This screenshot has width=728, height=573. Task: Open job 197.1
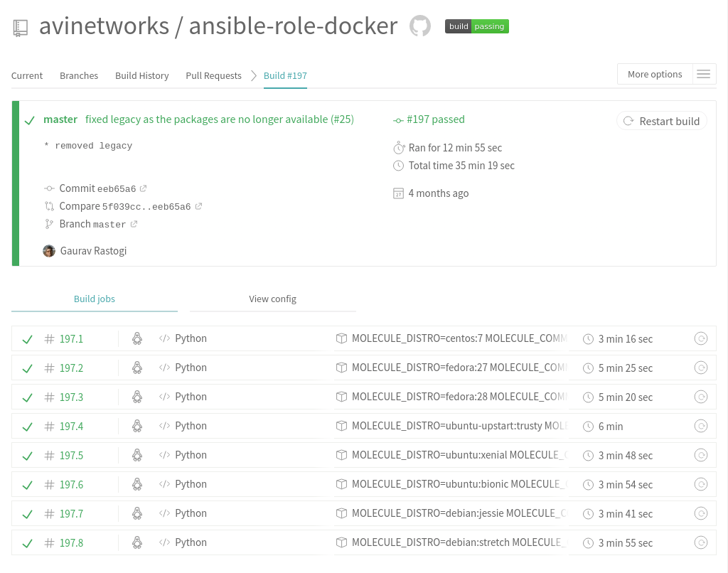click(71, 339)
